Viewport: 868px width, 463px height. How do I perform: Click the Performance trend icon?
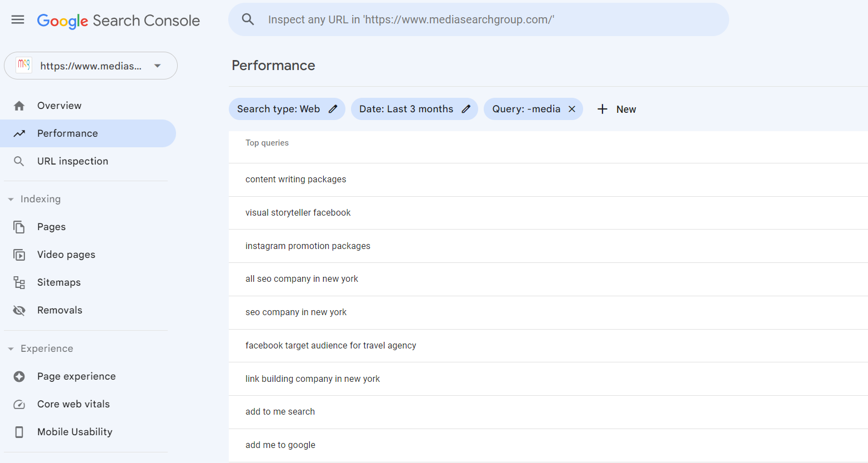click(x=19, y=133)
